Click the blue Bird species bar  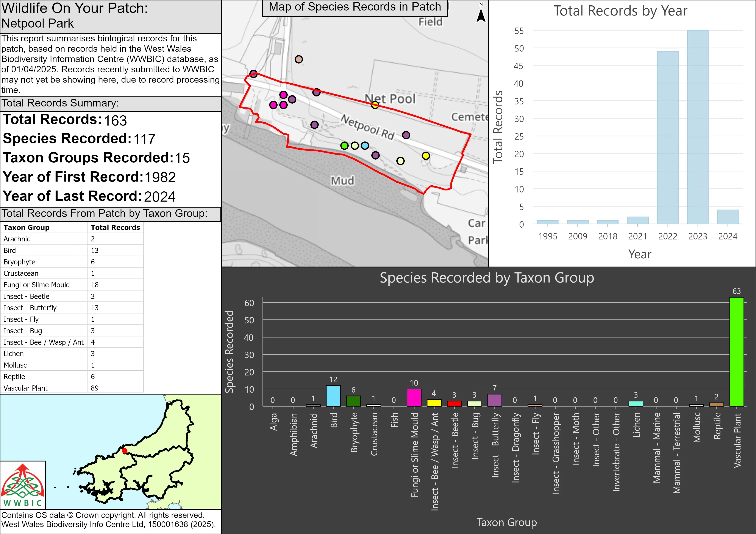[x=333, y=396]
